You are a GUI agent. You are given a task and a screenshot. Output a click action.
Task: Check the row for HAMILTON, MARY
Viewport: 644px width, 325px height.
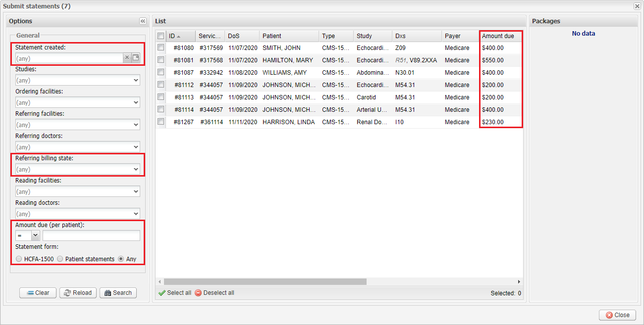coord(161,60)
